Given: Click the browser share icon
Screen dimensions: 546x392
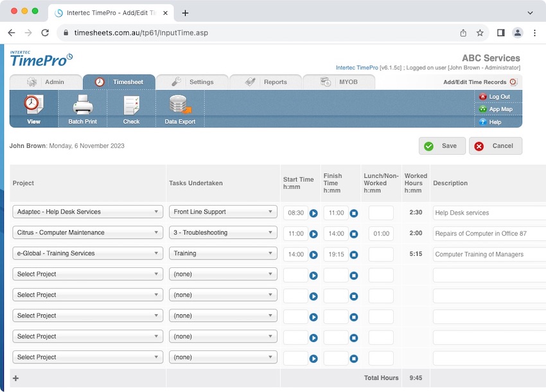Looking at the screenshot, I should pos(463,33).
